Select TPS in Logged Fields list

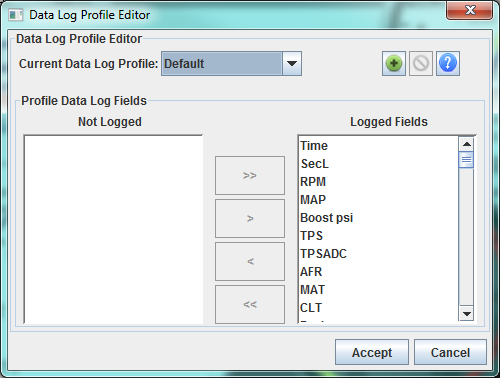379,236
